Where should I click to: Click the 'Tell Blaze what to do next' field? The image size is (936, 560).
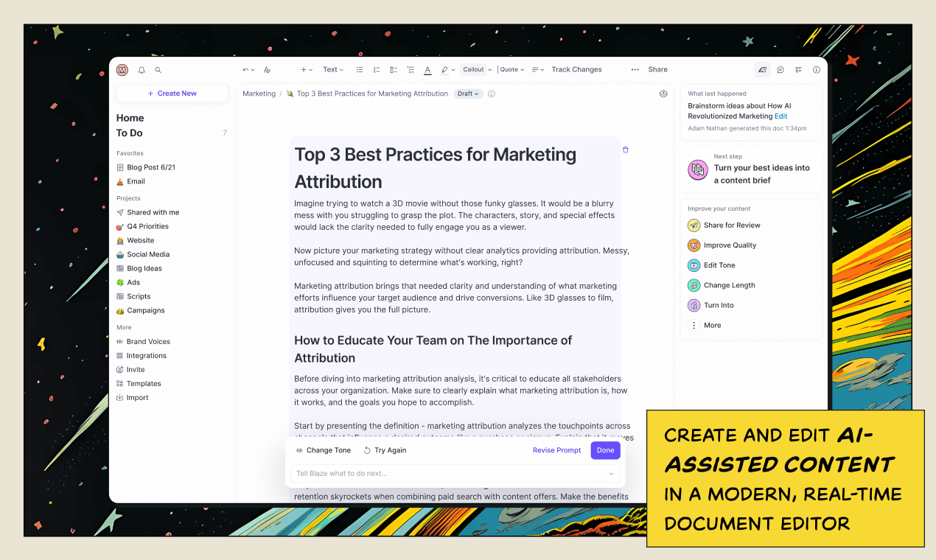point(450,473)
